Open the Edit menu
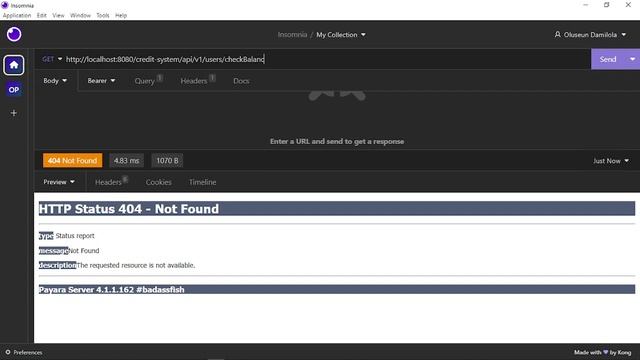 coord(42,16)
